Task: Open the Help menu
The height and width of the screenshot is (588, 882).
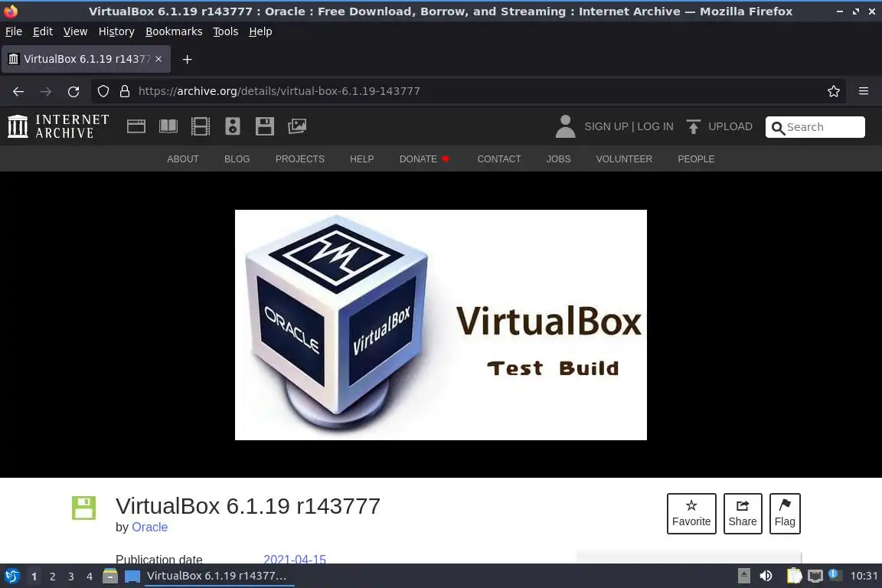Action: [x=260, y=31]
